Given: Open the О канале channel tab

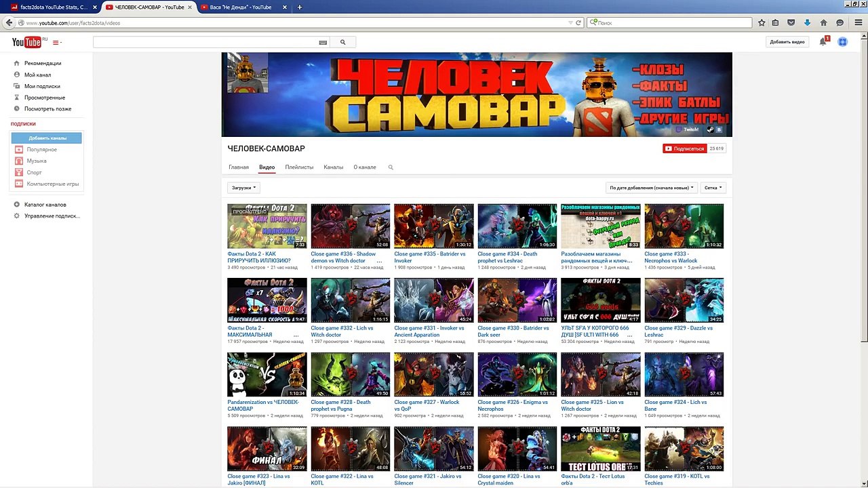Looking at the screenshot, I should tap(365, 167).
